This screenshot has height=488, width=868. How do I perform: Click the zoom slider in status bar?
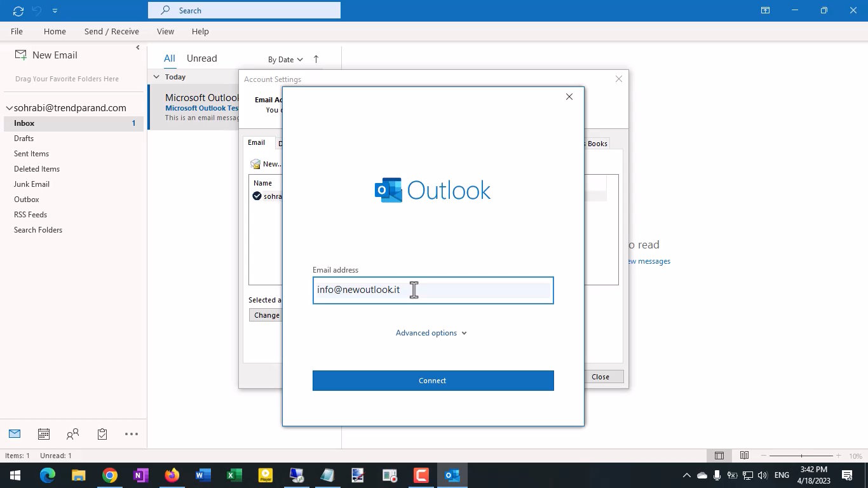click(x=801, y=456)
